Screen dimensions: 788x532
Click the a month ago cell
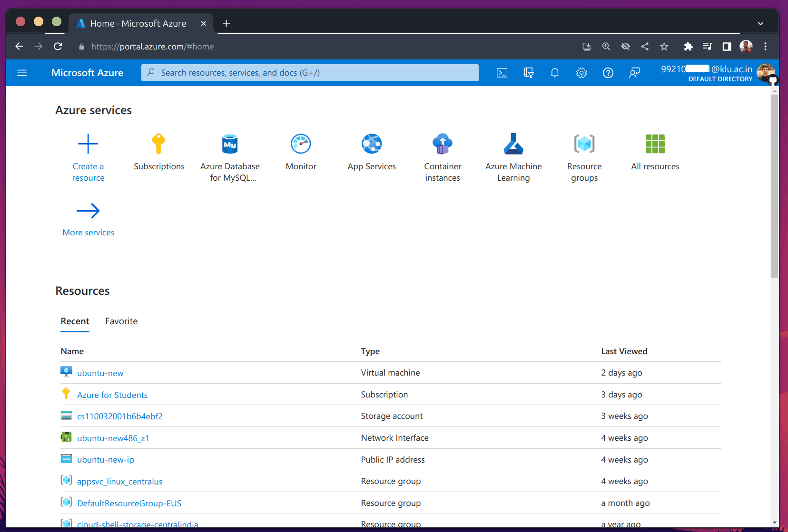(x=625, y=503)
